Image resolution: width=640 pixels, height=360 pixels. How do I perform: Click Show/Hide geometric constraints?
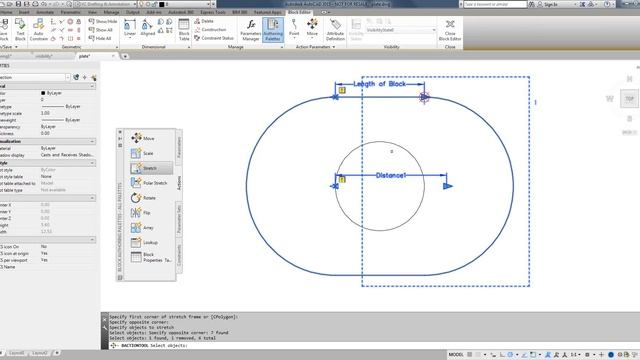pos(103,21)
